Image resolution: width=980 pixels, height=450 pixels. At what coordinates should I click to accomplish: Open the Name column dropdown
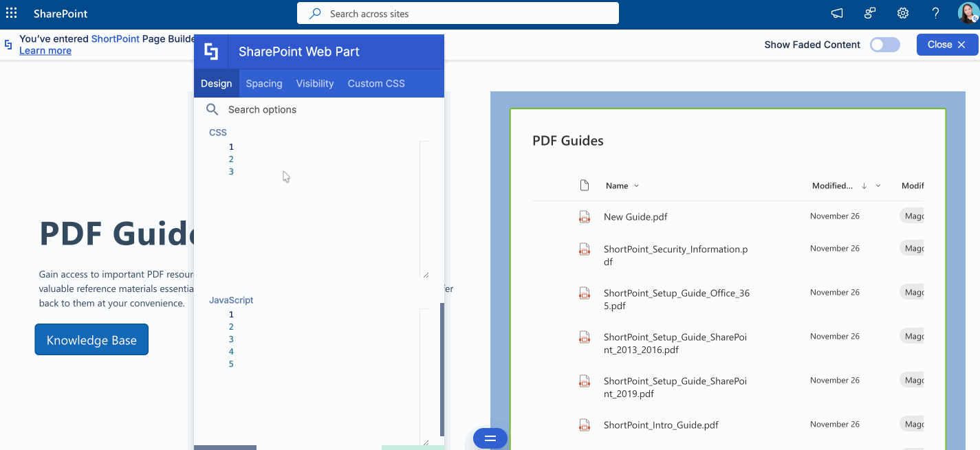pos(636,186)
